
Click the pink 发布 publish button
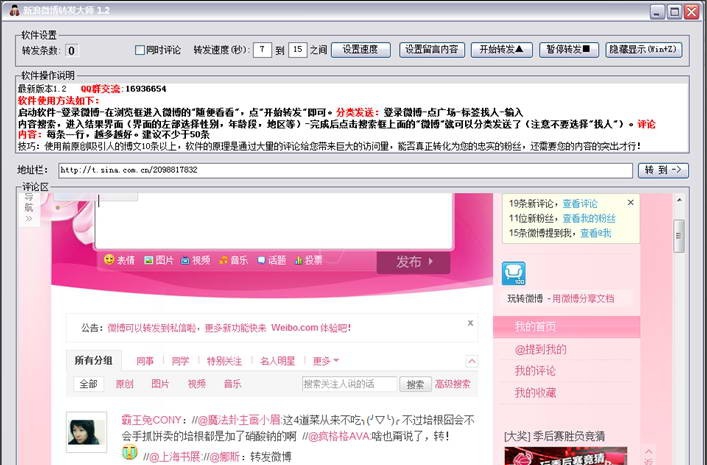(413, 262)
